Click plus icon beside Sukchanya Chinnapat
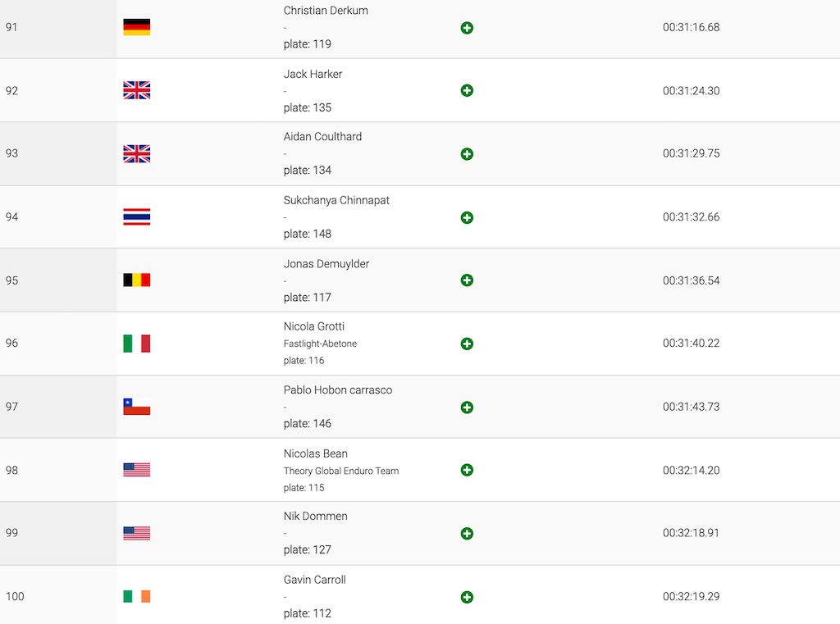Image resolution: width=840 pixels, height=624 pixels. tap(467, 217)
